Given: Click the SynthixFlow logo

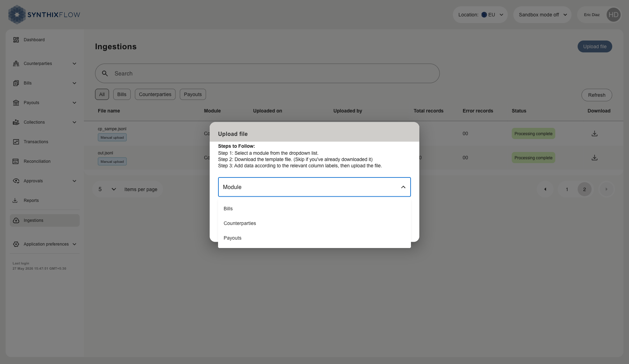Looking at the screenshot, I should (44, 15).
